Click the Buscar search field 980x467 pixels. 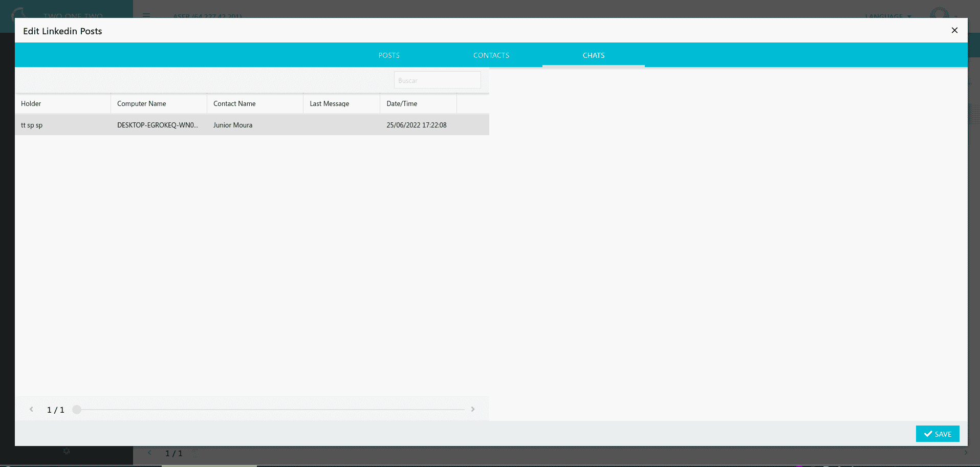pos(438,80)
